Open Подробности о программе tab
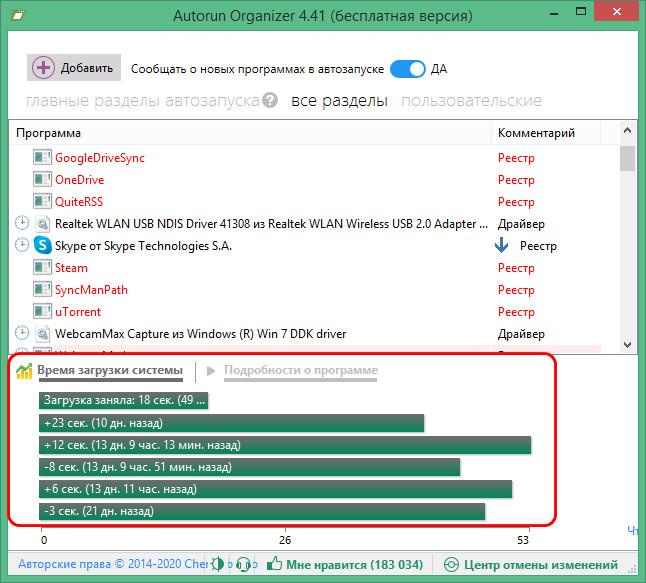The image size is (646, 583). click(x=301, y=370)
